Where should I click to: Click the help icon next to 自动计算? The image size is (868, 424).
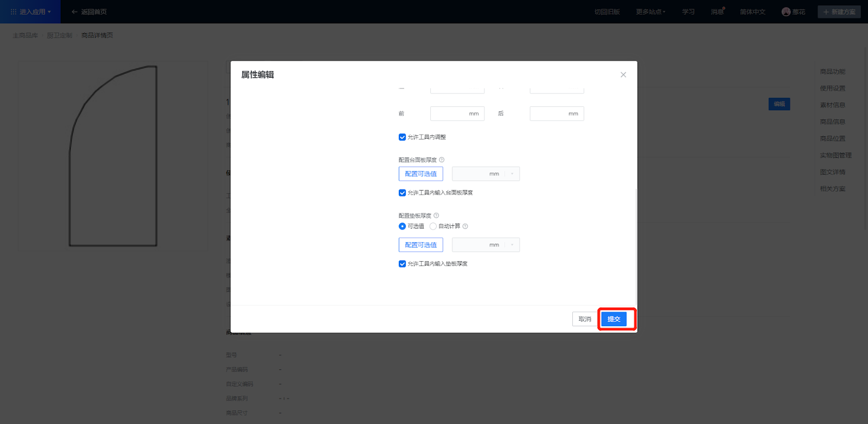[x=465, y=226]
